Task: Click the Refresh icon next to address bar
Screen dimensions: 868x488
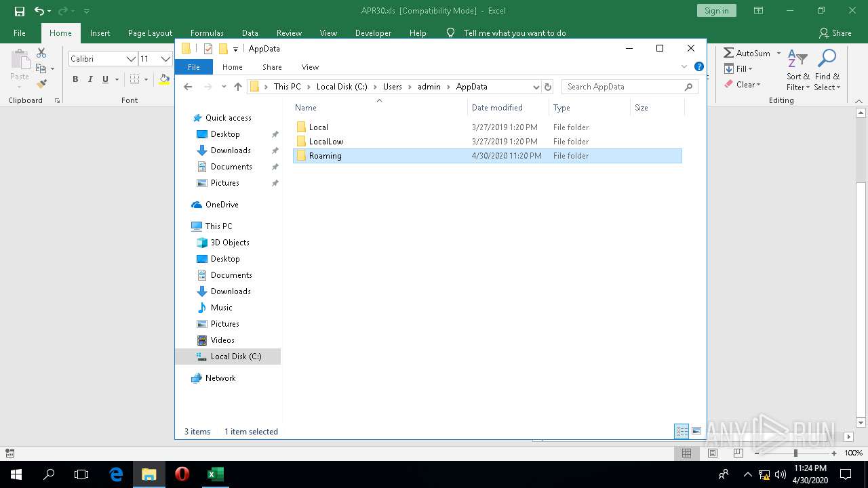Action: 548,87
